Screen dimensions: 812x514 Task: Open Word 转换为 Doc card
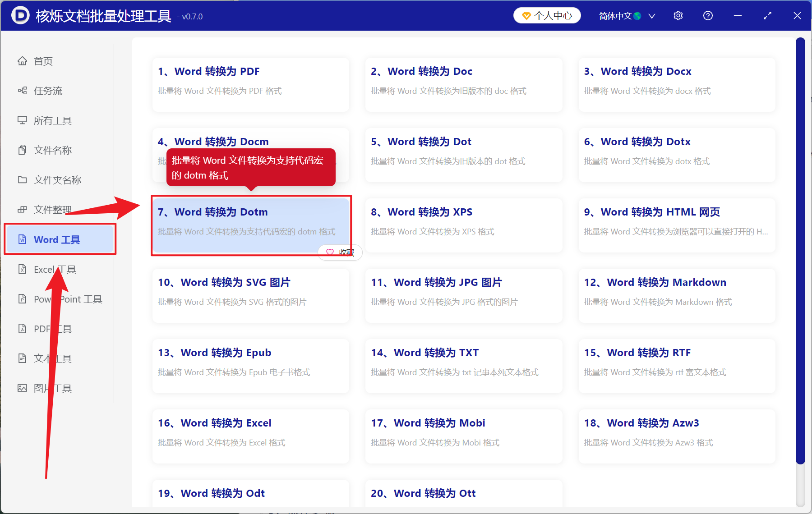464,85
